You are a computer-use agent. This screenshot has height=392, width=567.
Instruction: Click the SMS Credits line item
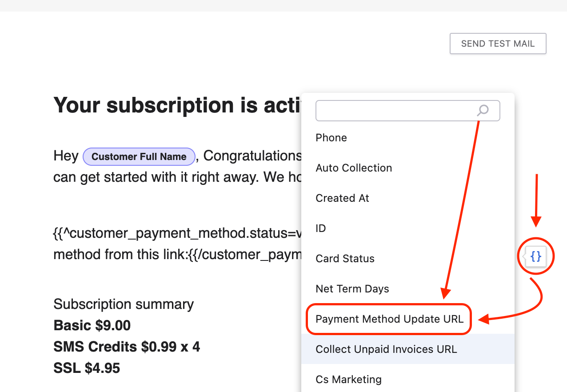coord(127,347)
